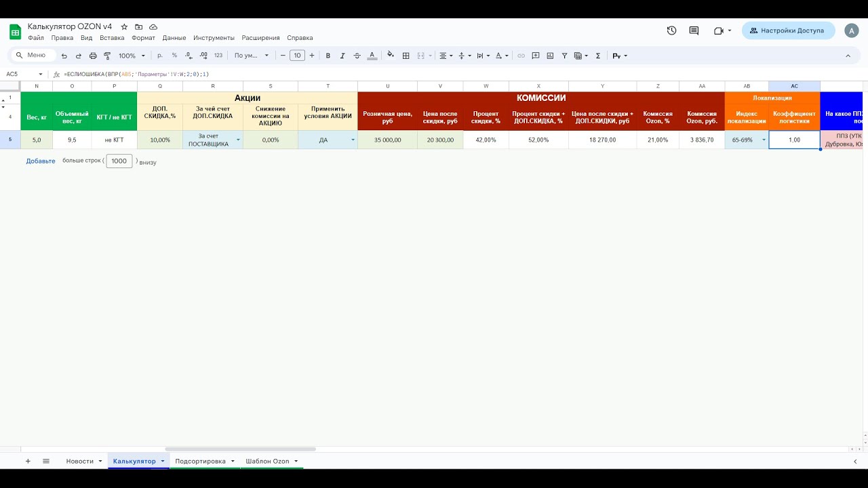Open the Данные menu
The width and height of the screenshot is (868, 488).
(174, 38)
